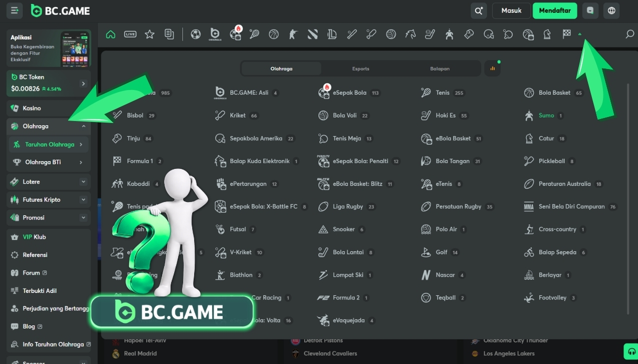
Task: Select Seni Bela Diri Campuran
Action: pos(570,206)
